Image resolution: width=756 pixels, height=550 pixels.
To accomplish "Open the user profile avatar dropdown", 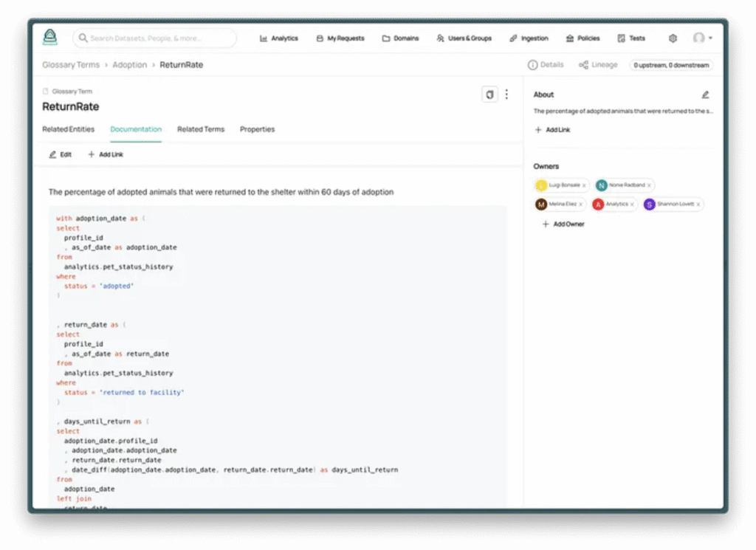I will (x=701, y=38).
